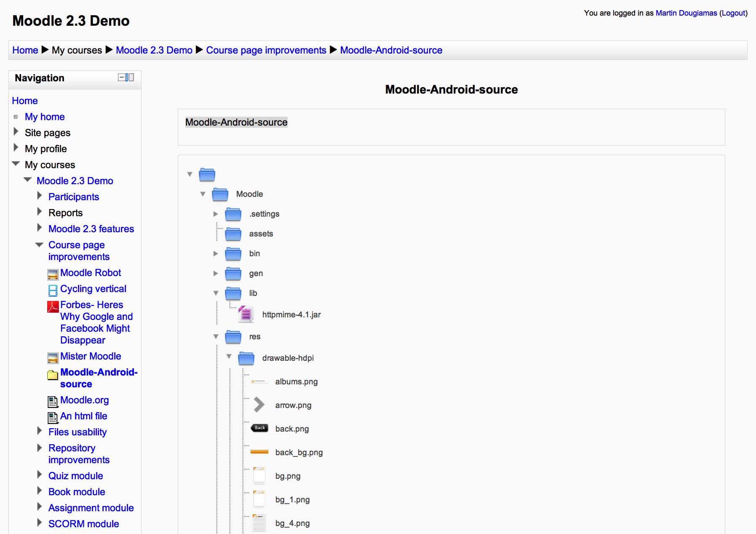The image size is (756, 534).
Task: Collapse the lib folder arrow
Action: pyautogui.click(x=216, y=293)
